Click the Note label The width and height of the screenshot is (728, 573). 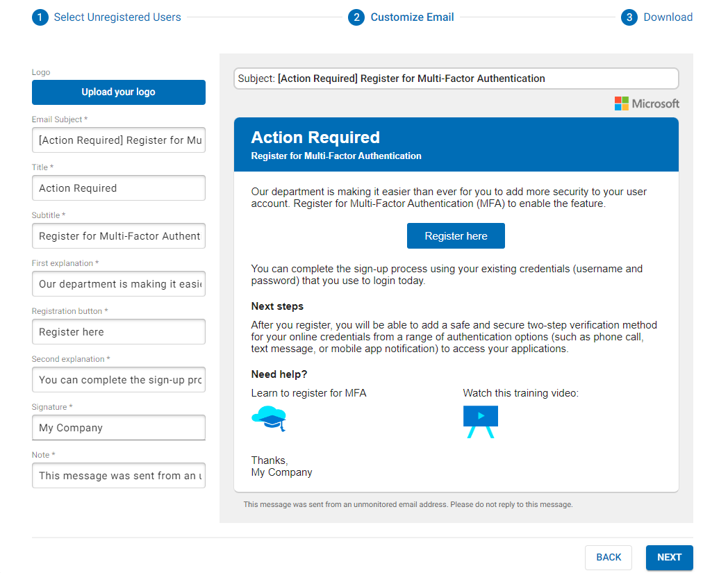[x=43, y=455]
